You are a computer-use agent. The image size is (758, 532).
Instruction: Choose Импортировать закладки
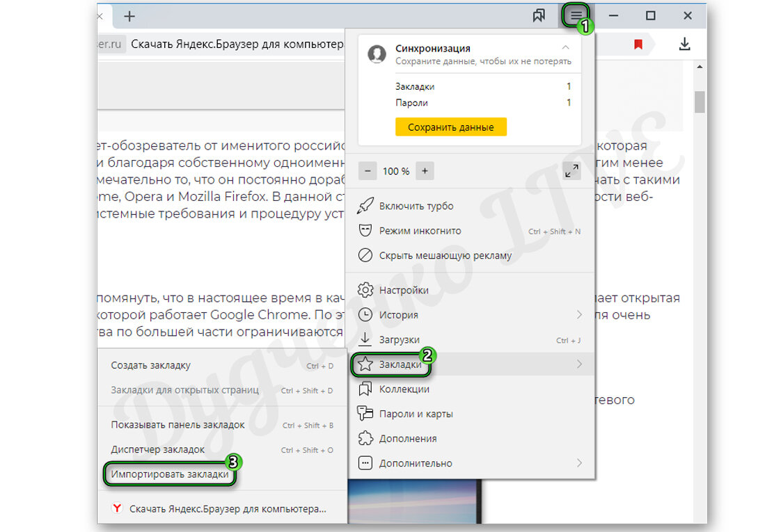(170, 474)
